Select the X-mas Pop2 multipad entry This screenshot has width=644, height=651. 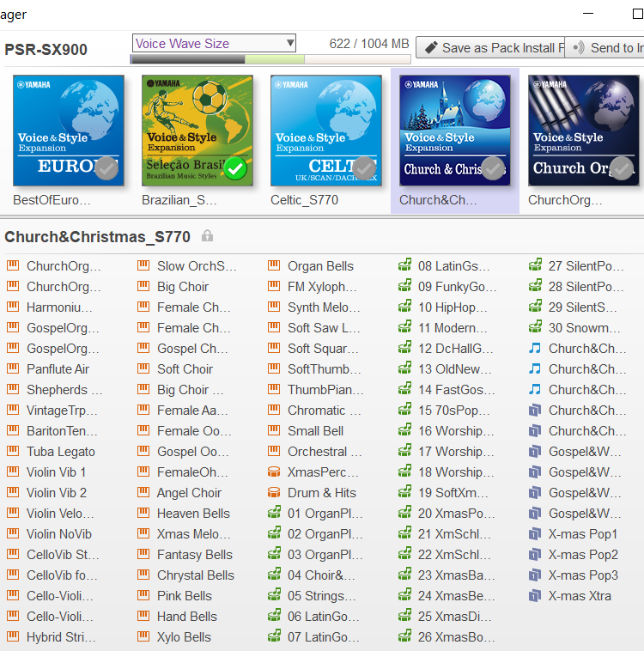(x=574, y=555)
